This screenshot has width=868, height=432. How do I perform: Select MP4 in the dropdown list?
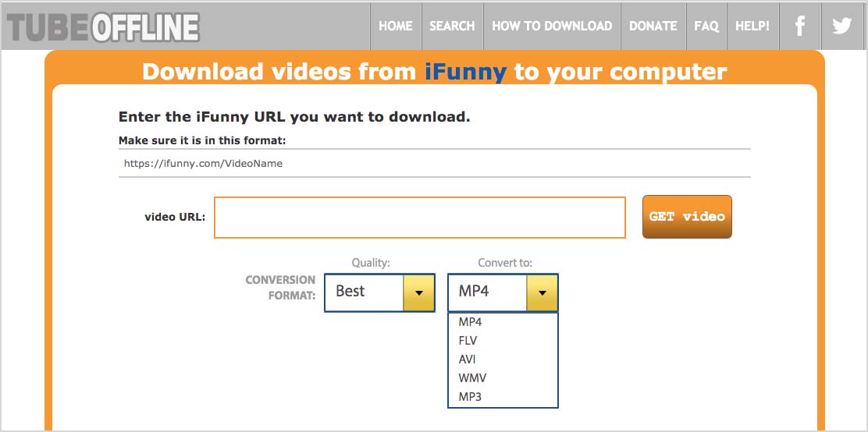pyautogui.click(x=503, y=321)
